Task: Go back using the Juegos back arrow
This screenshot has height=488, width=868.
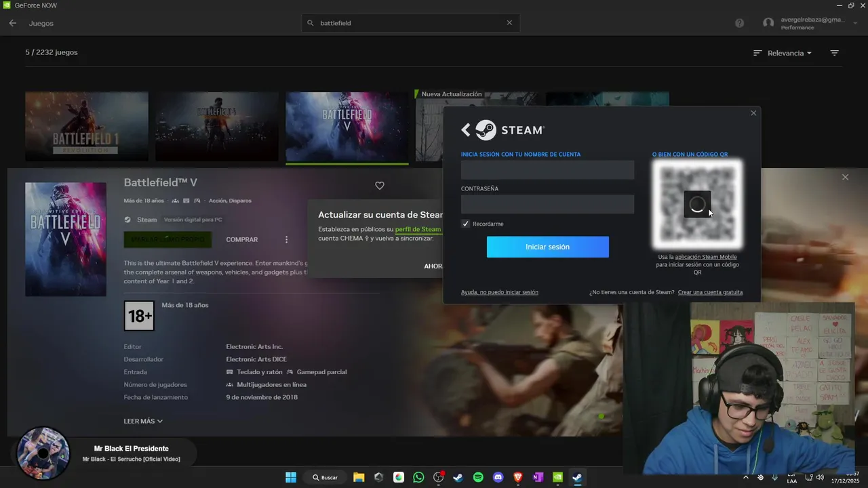Action: 13,23
